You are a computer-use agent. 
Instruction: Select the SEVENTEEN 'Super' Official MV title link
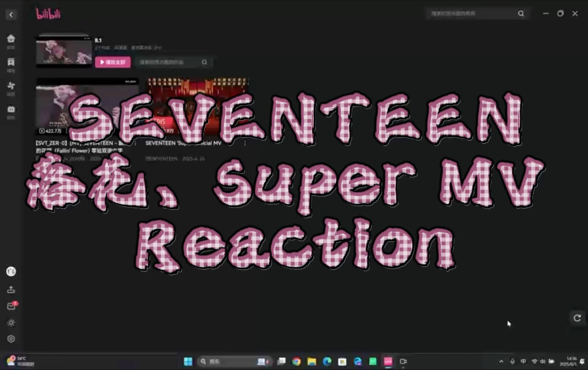pyautogui.click(x=183, y=143)
